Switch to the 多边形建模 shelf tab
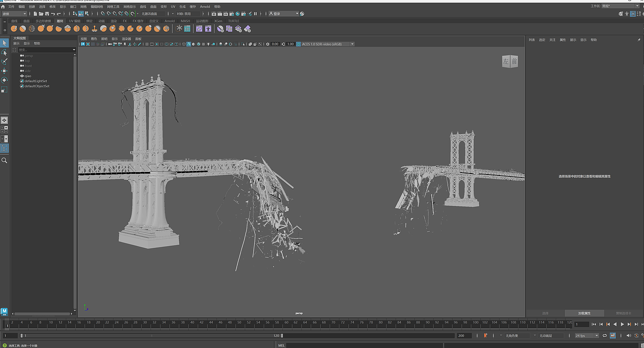 click(x=43, y=21)
